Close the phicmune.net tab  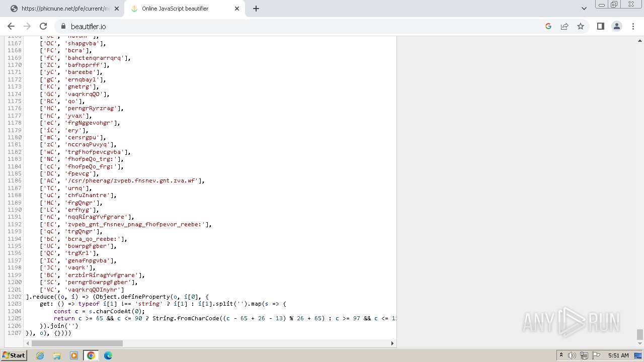[117, 9]
